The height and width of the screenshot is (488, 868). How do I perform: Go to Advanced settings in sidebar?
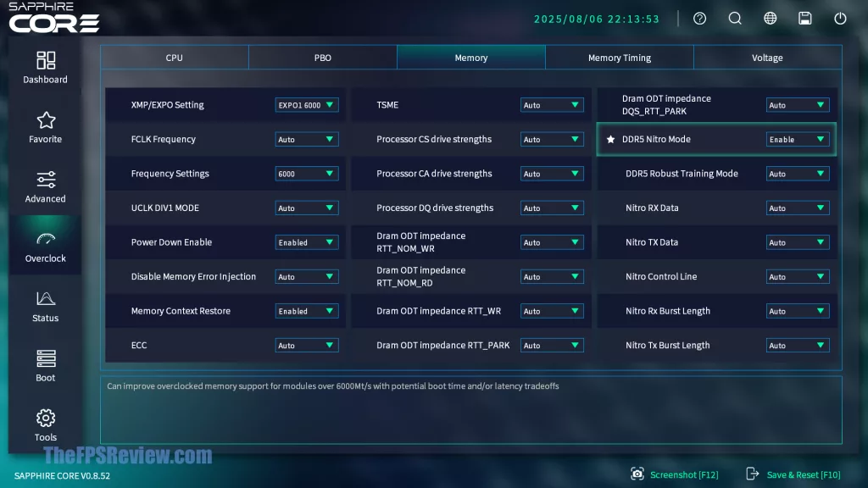click(46, 187)
